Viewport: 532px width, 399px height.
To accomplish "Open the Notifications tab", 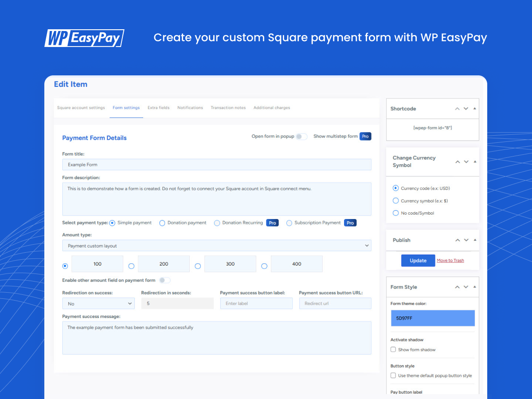I will [x=190, y=107].
